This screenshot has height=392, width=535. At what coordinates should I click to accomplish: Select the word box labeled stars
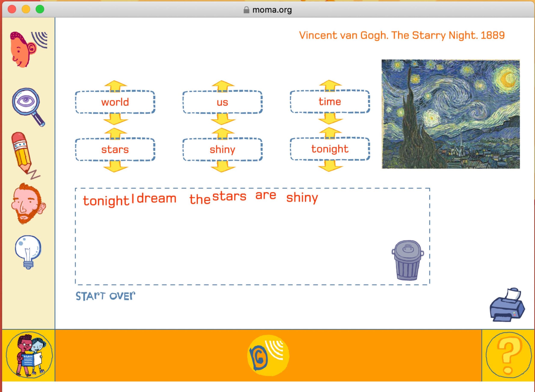[115, 150]
